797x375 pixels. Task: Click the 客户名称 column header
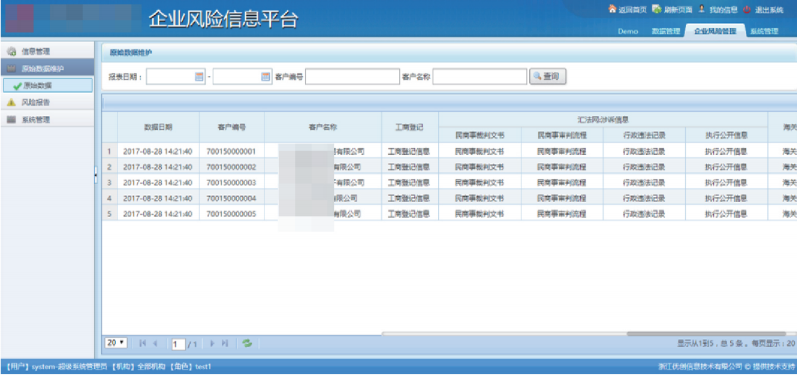[x=323, y=128]
